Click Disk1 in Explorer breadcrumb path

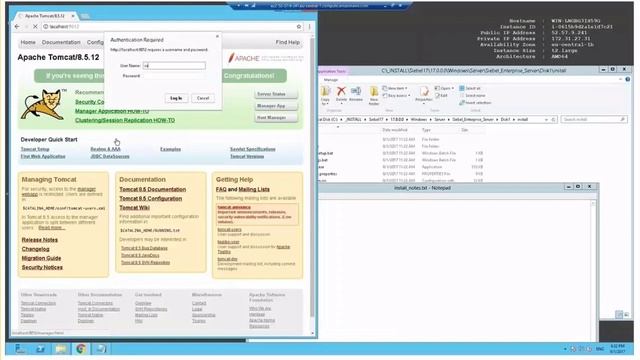point(505,120)
